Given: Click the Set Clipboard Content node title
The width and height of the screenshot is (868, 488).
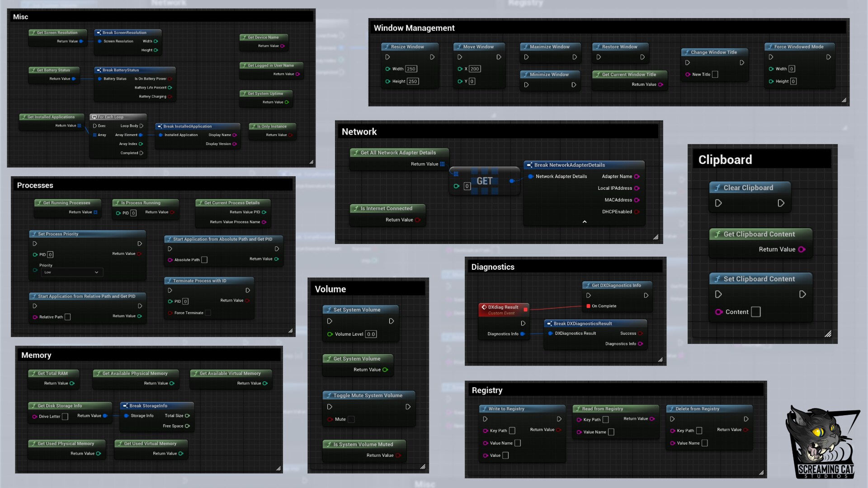Looking at the screenshot, I should pos(759,279).
